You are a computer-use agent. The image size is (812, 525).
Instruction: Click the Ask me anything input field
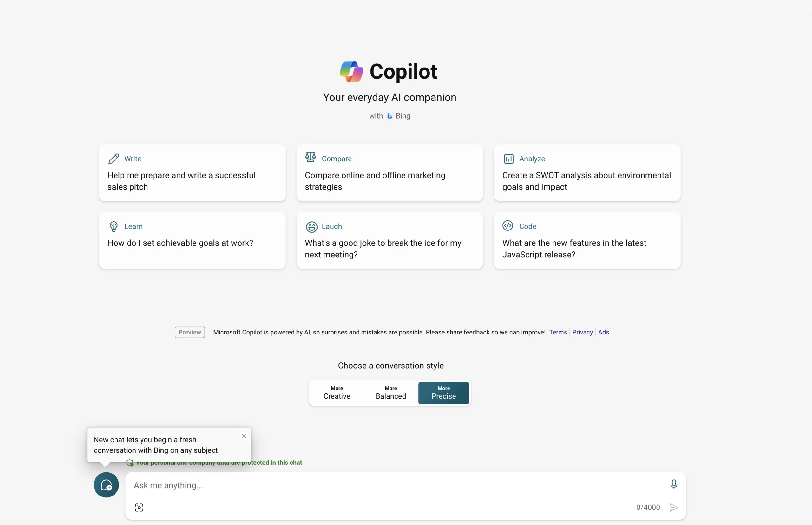pos(392,485)
